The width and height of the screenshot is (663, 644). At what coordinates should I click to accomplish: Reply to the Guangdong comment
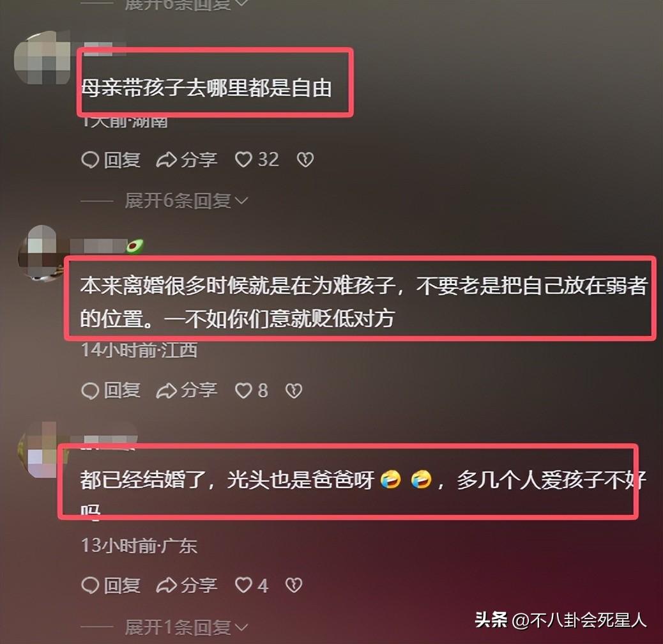111,585
